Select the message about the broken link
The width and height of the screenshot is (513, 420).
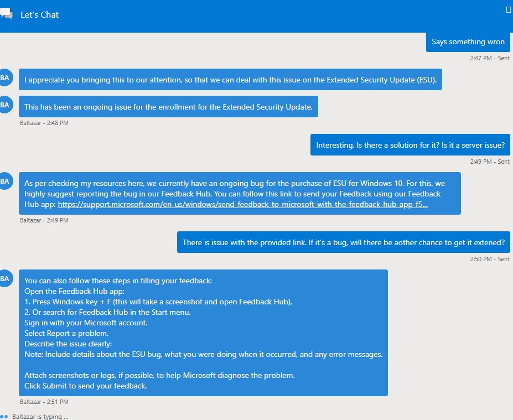pyautogui.click(x=343, y=242)
